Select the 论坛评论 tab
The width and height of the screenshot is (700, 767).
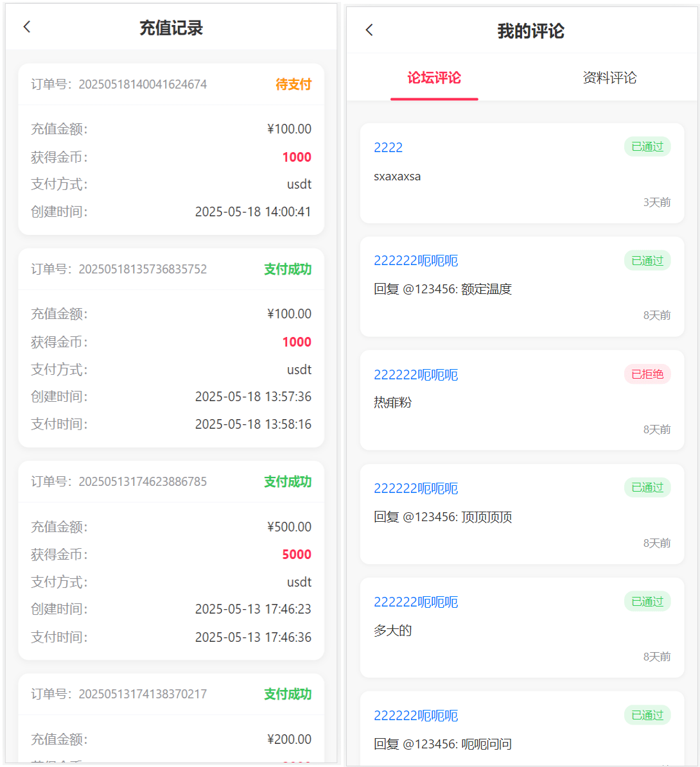click(434, 78)
